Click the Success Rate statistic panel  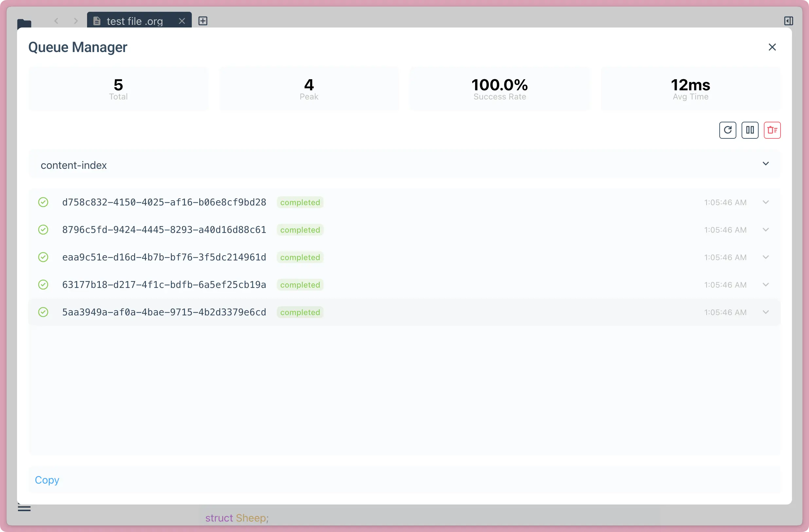tap(499, 89)
